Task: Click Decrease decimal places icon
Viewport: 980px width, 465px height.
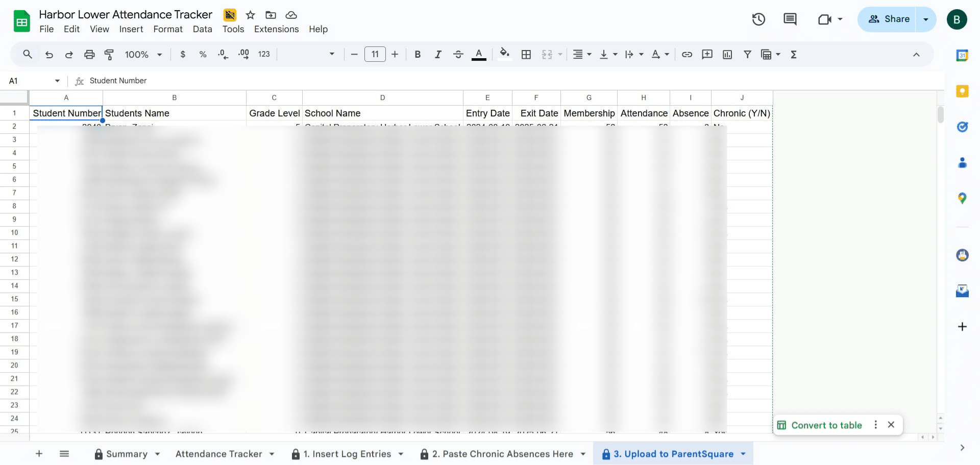Action: 223,54
